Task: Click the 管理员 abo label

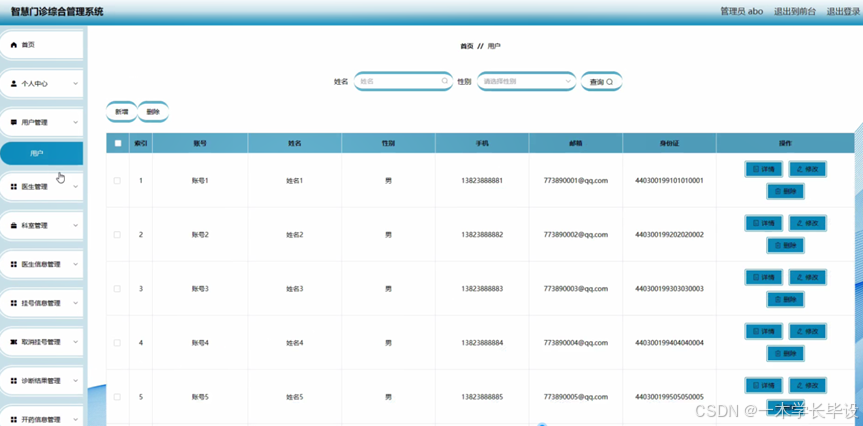Action: [742, 12]
